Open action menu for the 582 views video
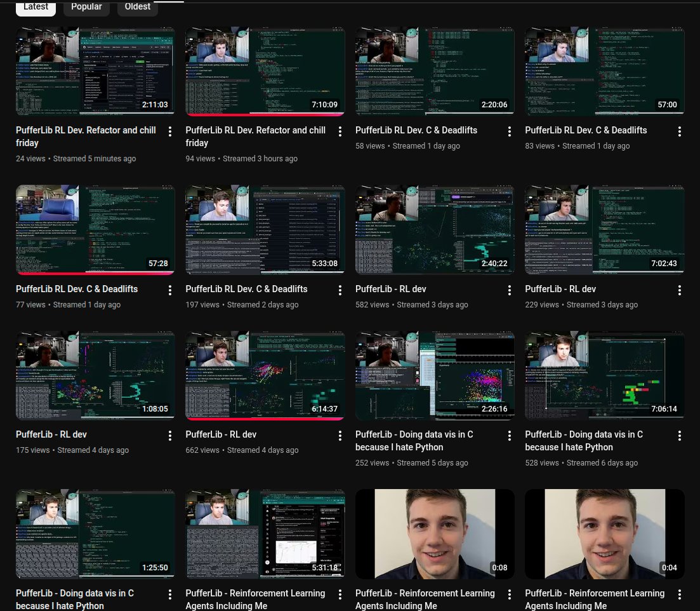Viewport: 700px width, 611px height. pyautogui.click(x=510, y=290)
